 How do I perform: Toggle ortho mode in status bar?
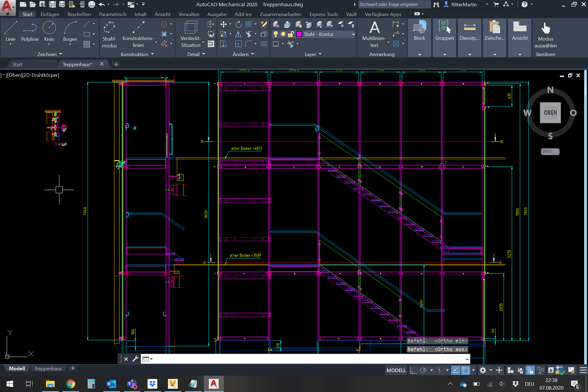(413, 370)
